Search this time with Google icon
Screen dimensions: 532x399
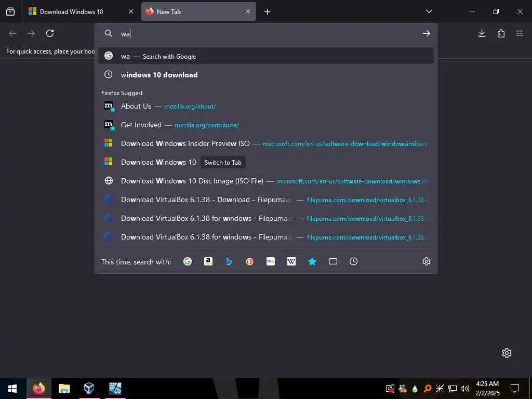pos(188,261)
